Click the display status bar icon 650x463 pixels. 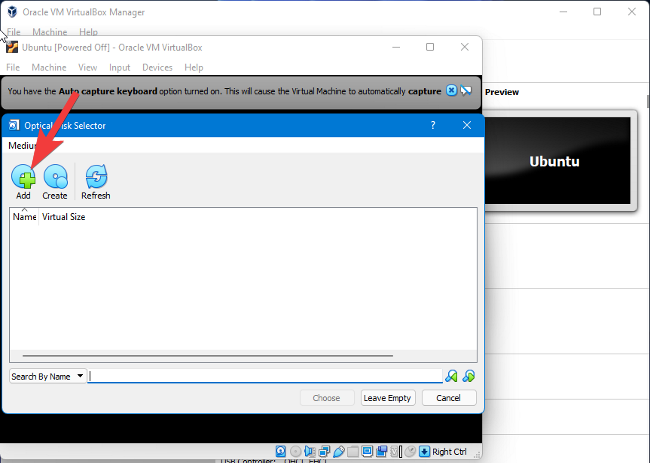coord(367,451)
